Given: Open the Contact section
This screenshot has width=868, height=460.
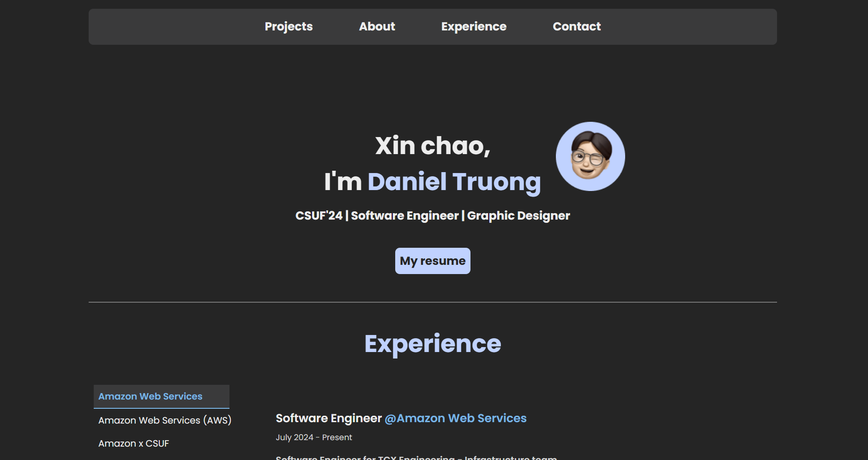Looking at the screenshot, I should (577, 26).
